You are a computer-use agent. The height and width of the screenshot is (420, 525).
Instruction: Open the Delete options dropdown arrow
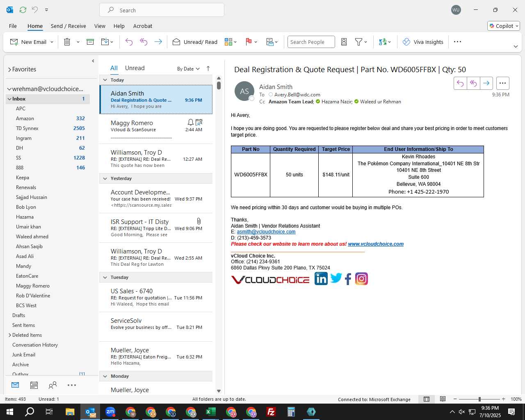coord(78,42)
